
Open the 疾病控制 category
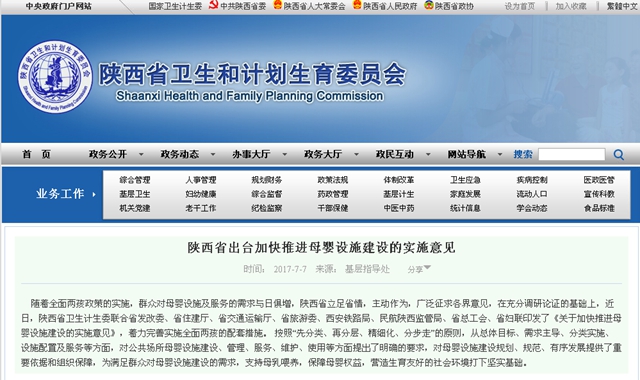tap(532, 180)
